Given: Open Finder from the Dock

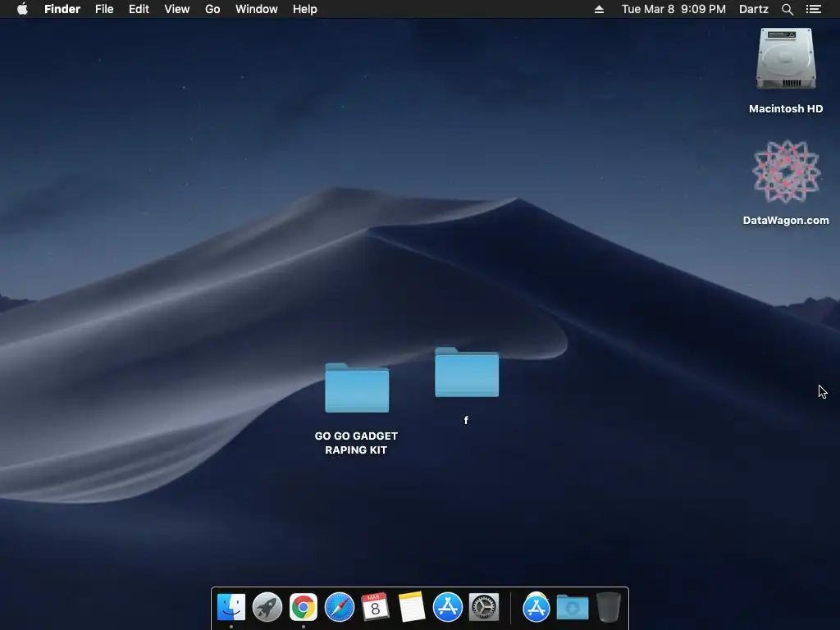Looking at the screenshot, I should 231,607.
